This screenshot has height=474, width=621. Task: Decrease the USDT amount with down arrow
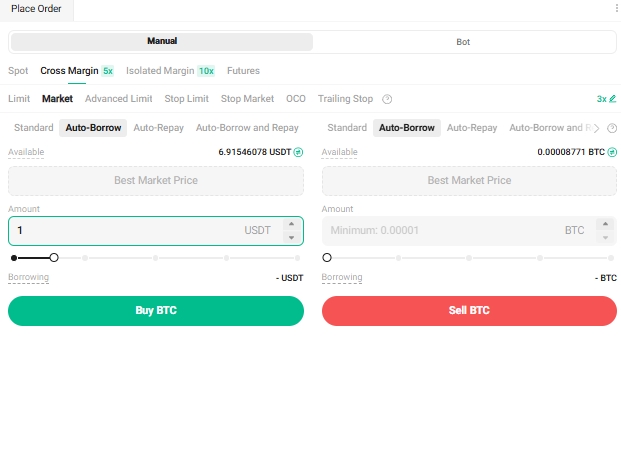(290, 237)
